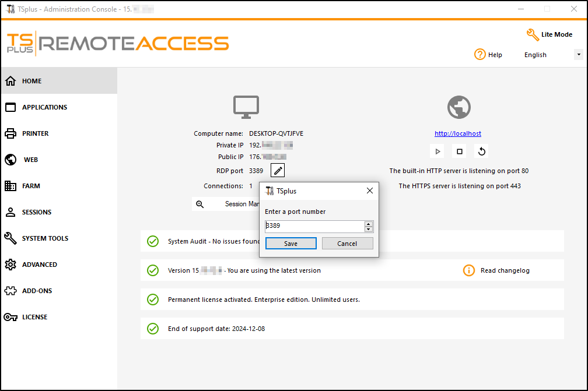The width and height of the screenshot is (588, 391).
Task: Select System Tools from sidebar
Action: pyautogui.click(x=42, y=238)
